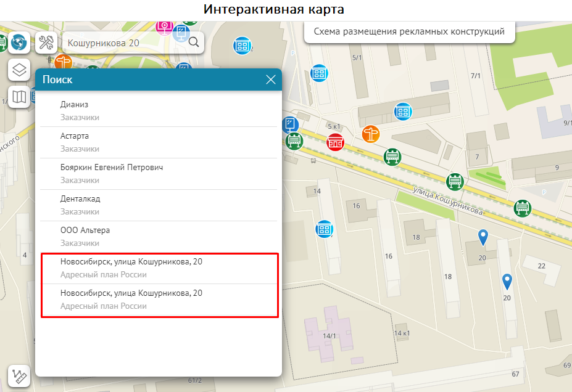Select the Астарта search result

coord(158,142)
